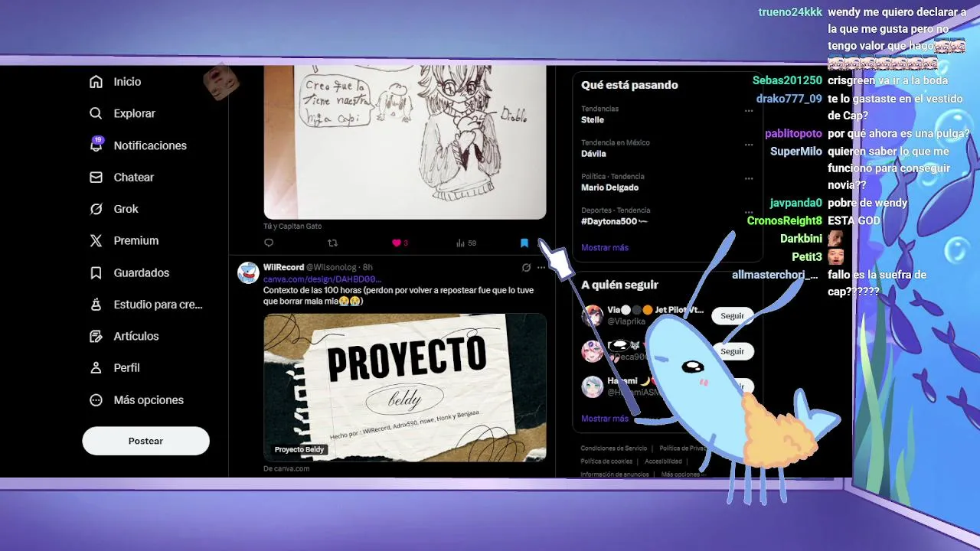Click the Postear button
Image resolution: width=980 pixels, height=551 pixels.
click(x=145, y=441)
